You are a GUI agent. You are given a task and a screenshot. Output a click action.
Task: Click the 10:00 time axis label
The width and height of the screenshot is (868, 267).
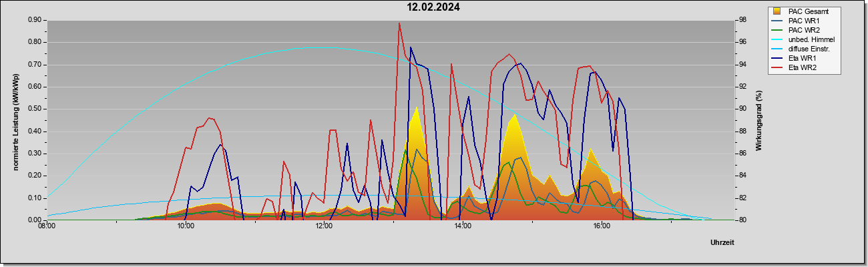point(186,227)
